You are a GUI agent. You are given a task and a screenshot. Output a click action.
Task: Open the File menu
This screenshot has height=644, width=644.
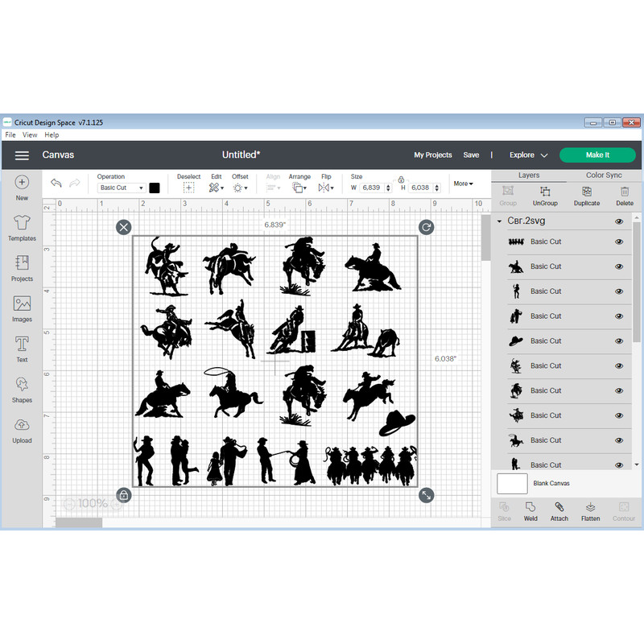(x=10, y=134)
